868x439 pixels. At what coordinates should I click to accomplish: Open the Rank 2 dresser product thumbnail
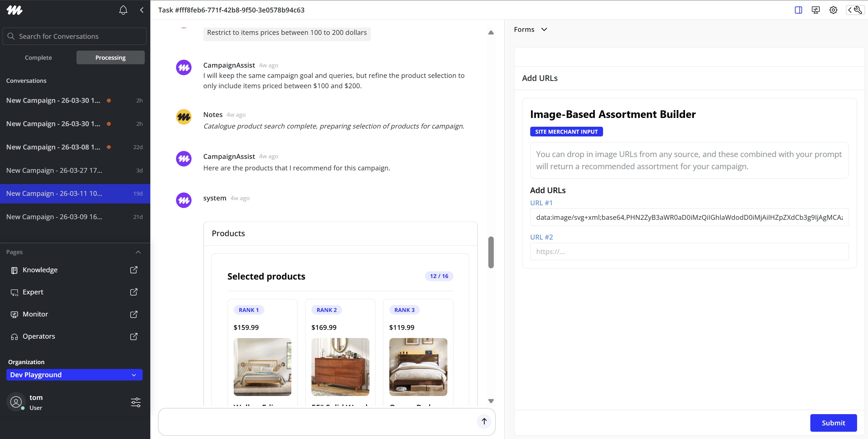[340, 367]
